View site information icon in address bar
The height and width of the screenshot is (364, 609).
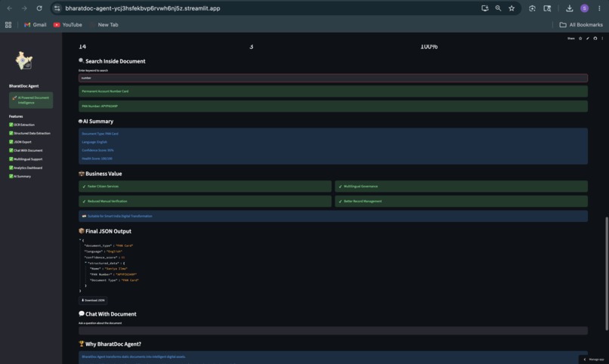pos(57,8)
